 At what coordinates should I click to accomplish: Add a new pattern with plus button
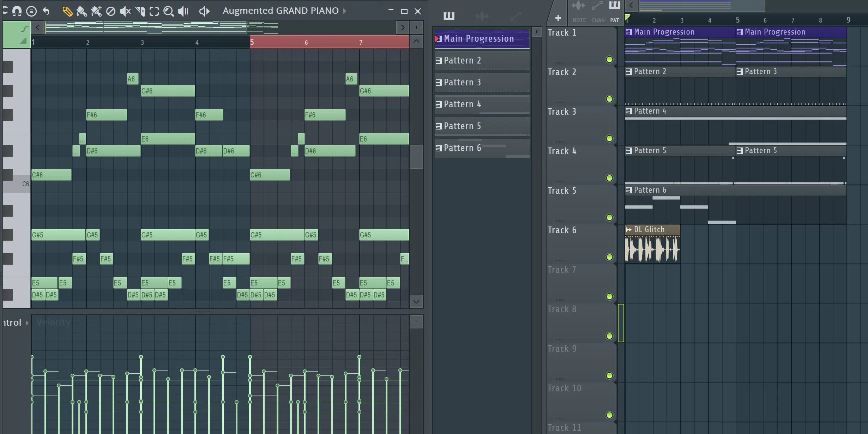click(558, 18)
